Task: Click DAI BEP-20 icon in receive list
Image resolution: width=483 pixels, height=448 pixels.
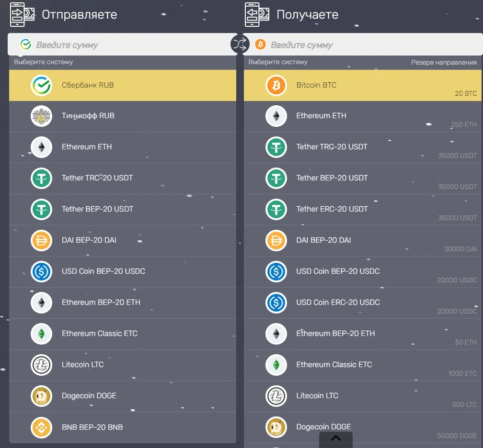Action: coord(276,240)
